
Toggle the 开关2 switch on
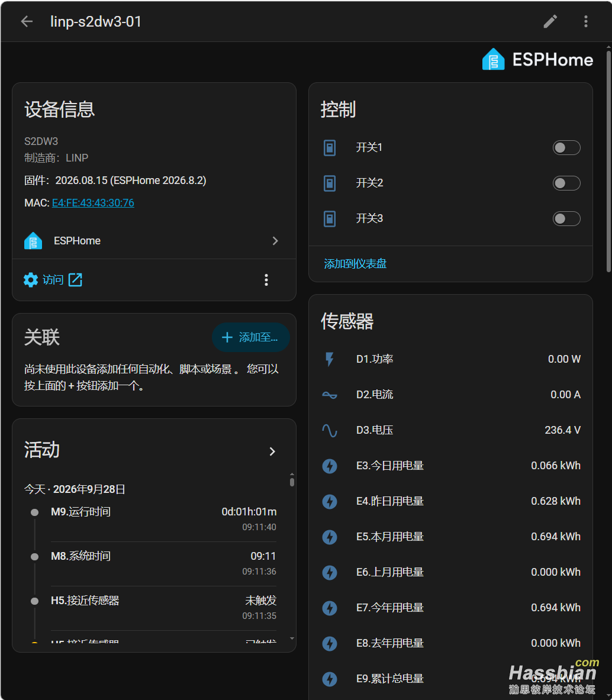click(x=566, y=183)
